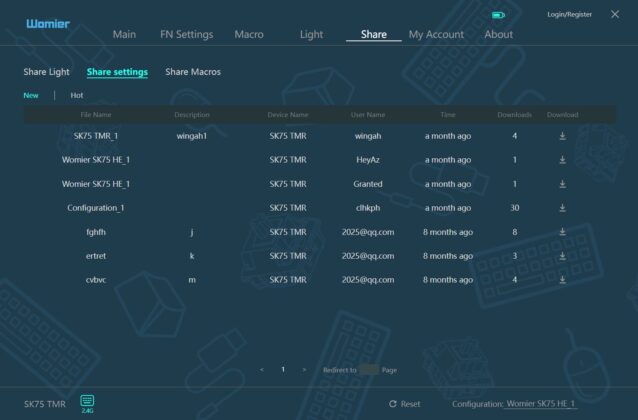Download Configuration_1 by clhkph
Viewport: 638px width, 420px height.
(562, 208)
